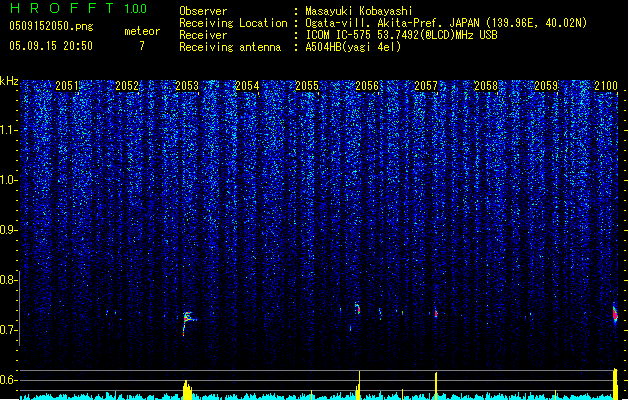Click the 2057 time marker

[x=426, y=86]
